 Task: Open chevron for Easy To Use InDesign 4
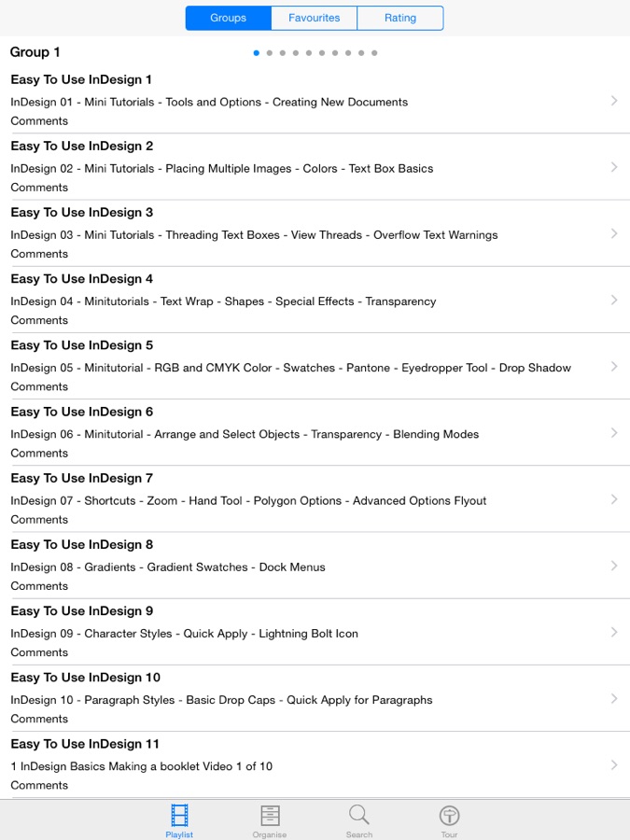tap(613, 300)
